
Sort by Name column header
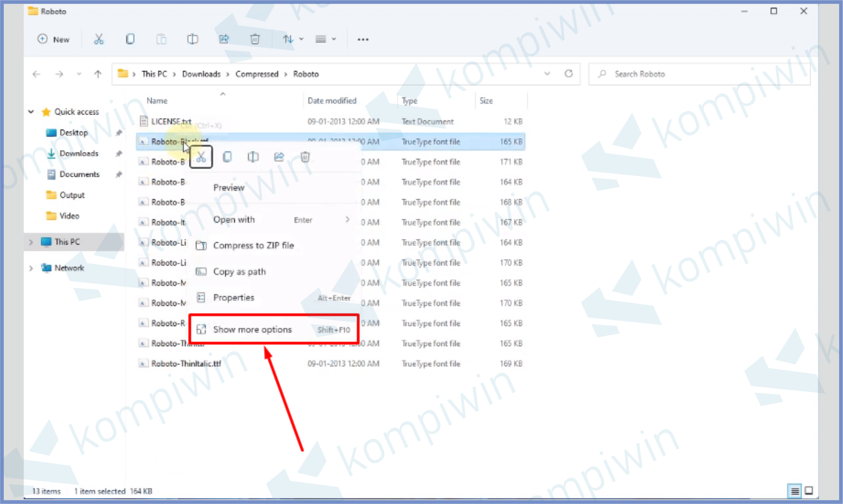[x=157, y=101]
